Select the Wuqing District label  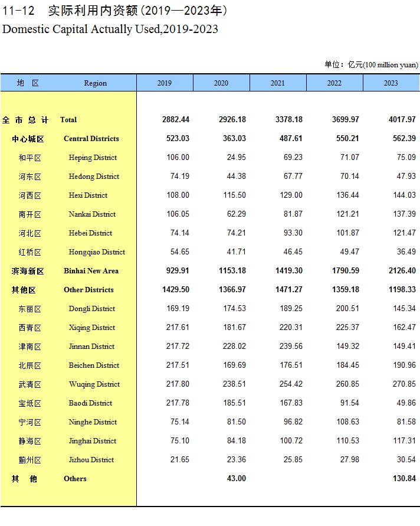coord(94,384)
